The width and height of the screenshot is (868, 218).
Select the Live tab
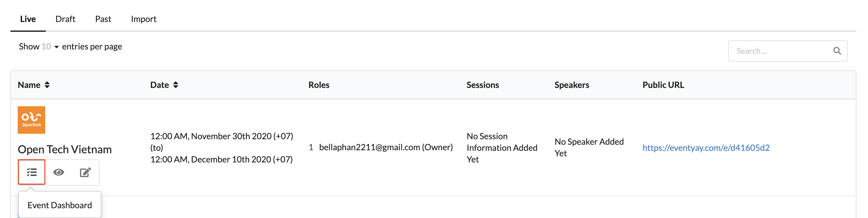(x=28, y=19)
